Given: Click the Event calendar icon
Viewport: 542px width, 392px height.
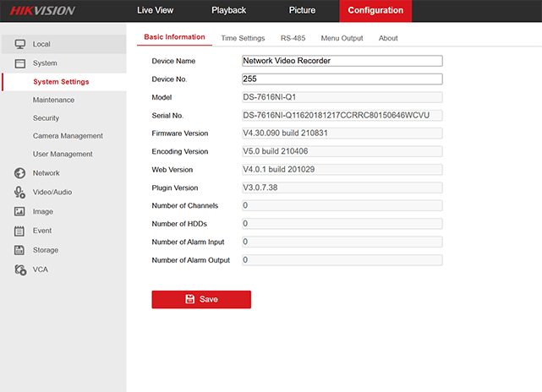Looking at the screenshot, I should click(19, 231).
